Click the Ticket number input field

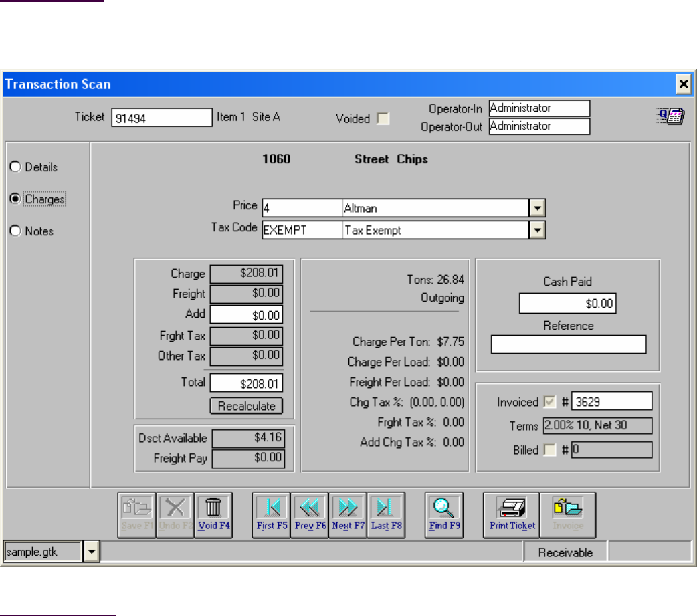(161, 118)
